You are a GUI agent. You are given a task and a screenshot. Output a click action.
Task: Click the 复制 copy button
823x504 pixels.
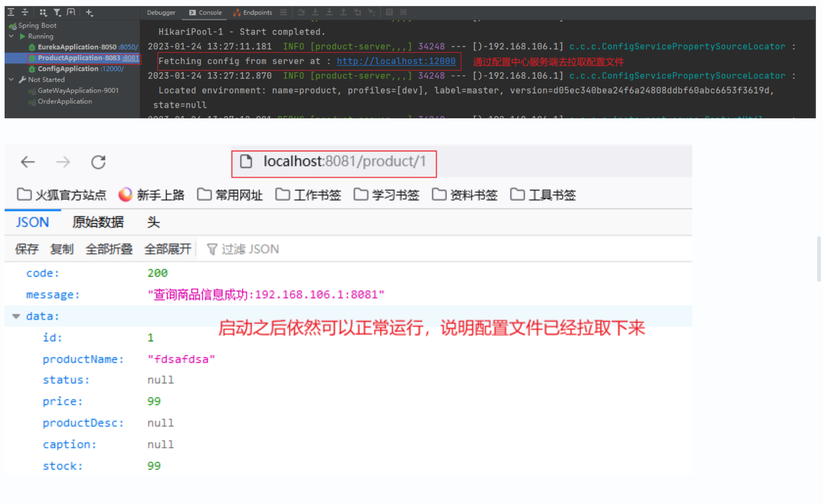click(x=62, y=249)
